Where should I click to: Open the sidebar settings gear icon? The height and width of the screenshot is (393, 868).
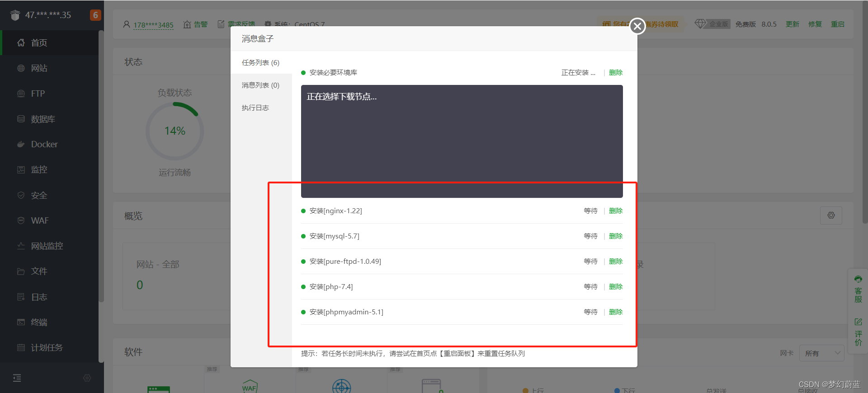[x=87, y=378]
